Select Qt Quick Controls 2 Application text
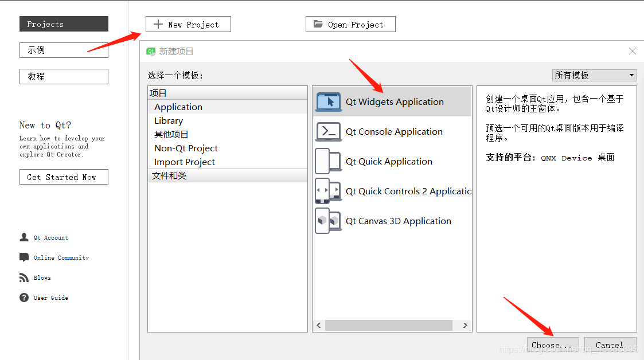Image resolution: width=644 pixels, height=360 pixels. pyautogui.click(x=408, y=191)
